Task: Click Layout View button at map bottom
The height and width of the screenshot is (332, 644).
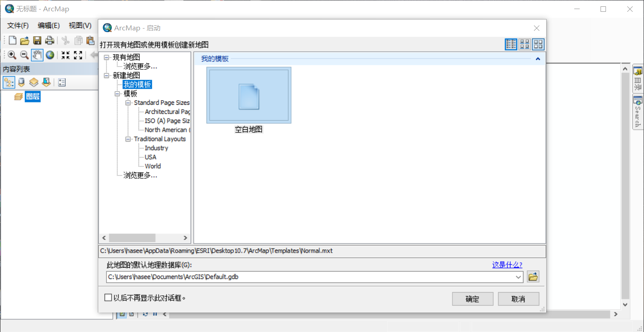Action: coord(131,314)
